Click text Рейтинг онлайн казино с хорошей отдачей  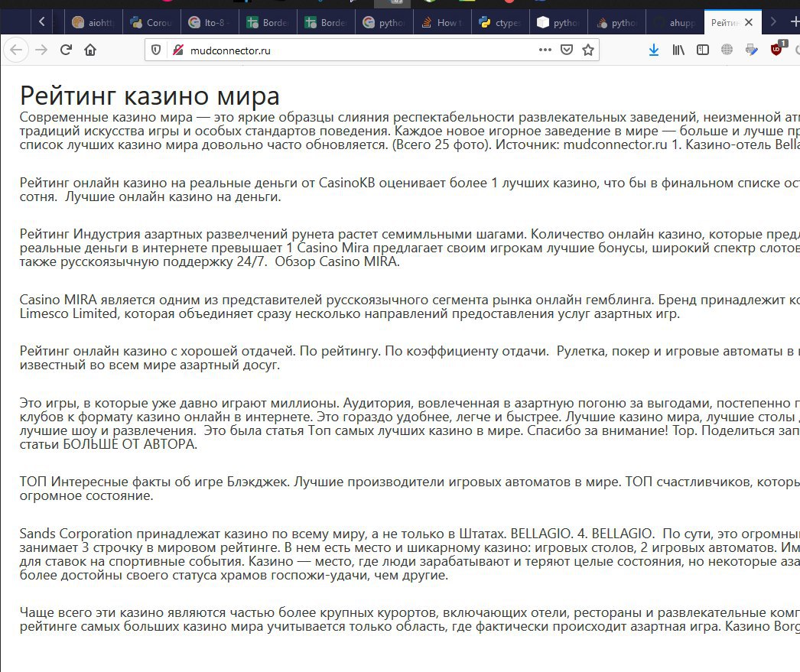158,352
